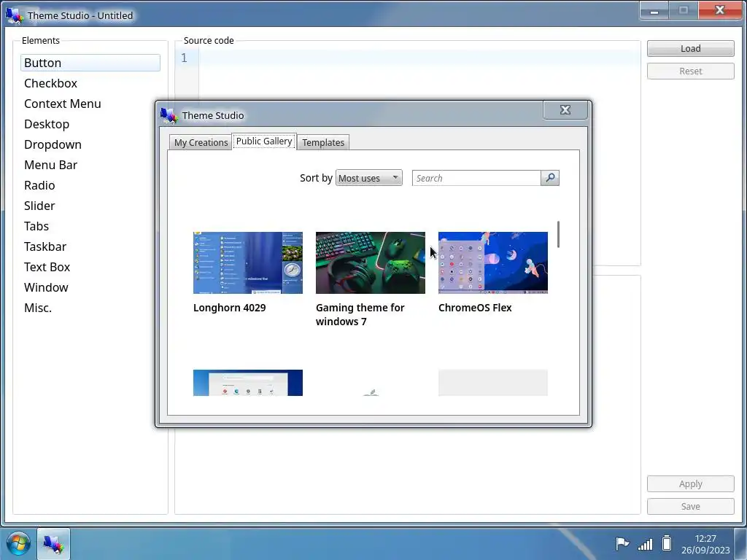Select Context Menu in Elements list
This screenshot has width=747, height=560.
pyautogui.click(x=90, y=104)
